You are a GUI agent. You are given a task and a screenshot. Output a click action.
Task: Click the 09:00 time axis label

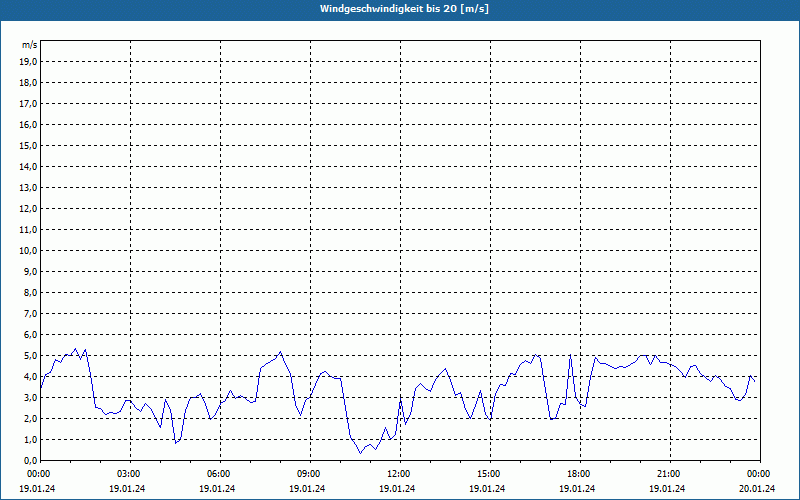(310, 474)
